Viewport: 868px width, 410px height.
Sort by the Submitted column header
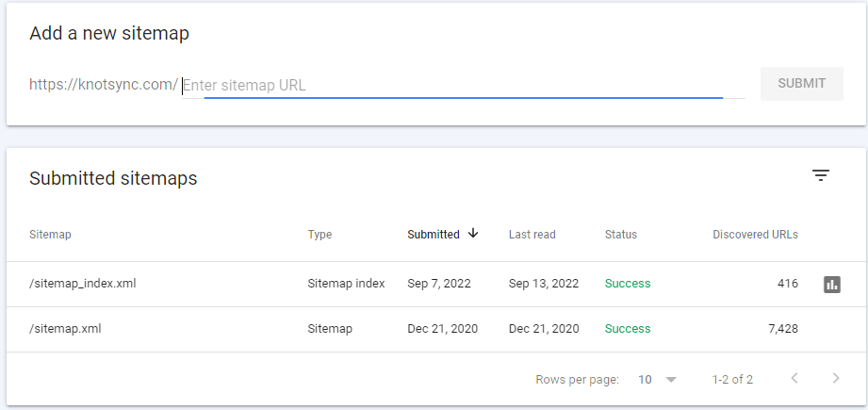434,235
